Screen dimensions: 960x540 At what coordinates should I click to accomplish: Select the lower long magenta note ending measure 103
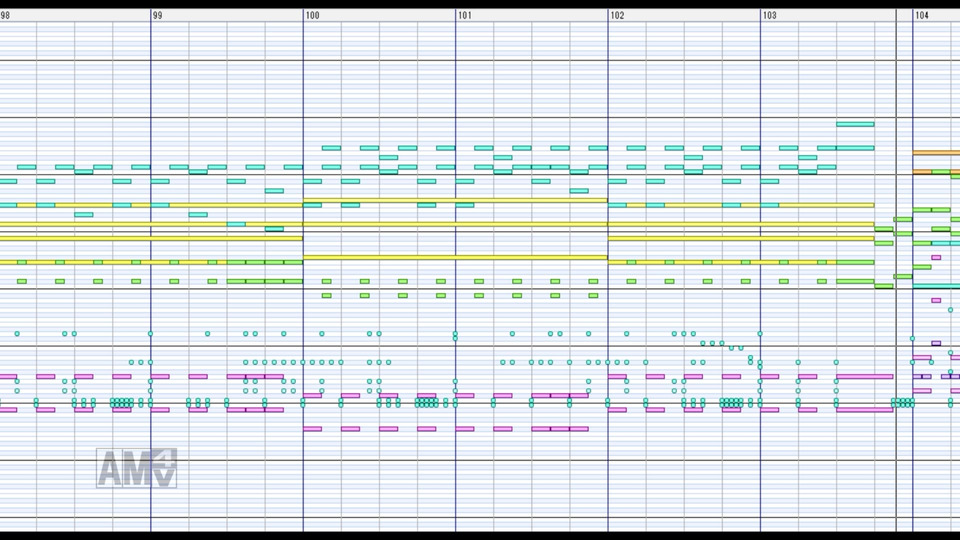point(864,410)
